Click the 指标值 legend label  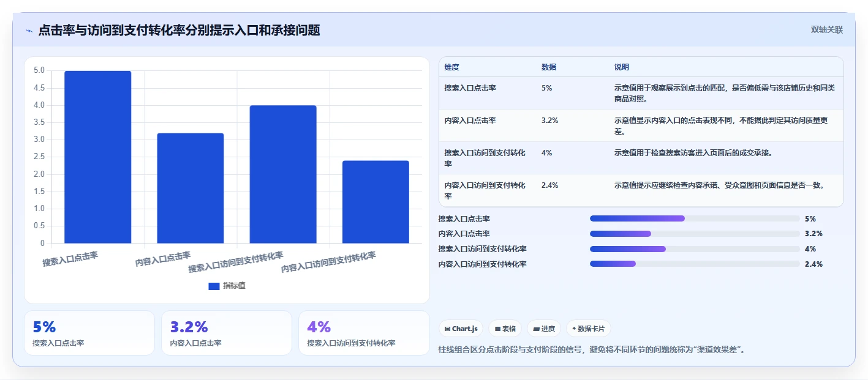pos(234,286)
